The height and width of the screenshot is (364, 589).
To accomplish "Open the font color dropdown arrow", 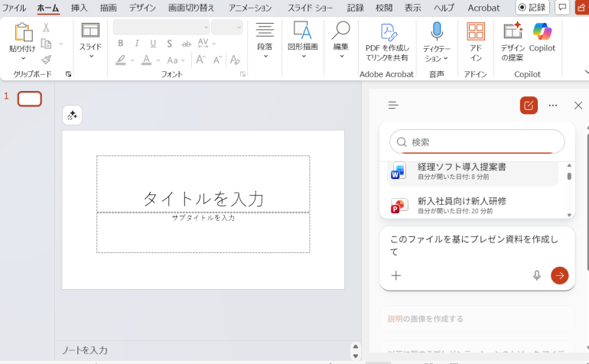I will (x=158, y=60).
